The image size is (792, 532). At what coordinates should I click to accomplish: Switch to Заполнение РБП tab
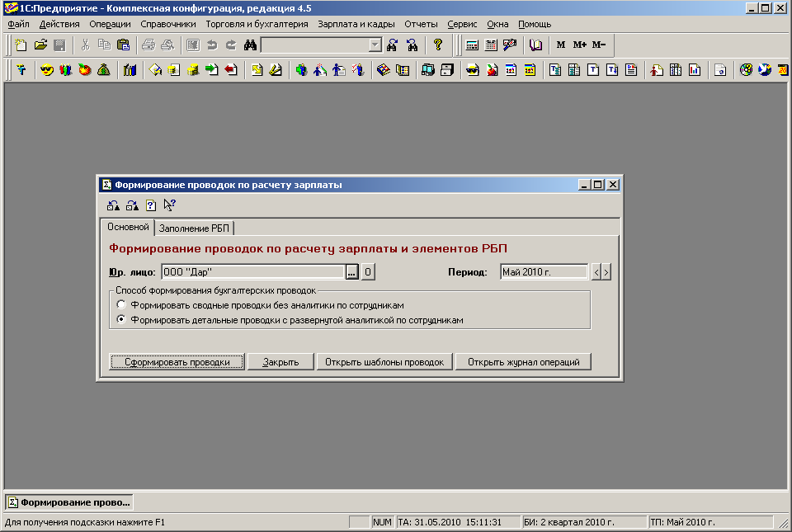[194, 228]
